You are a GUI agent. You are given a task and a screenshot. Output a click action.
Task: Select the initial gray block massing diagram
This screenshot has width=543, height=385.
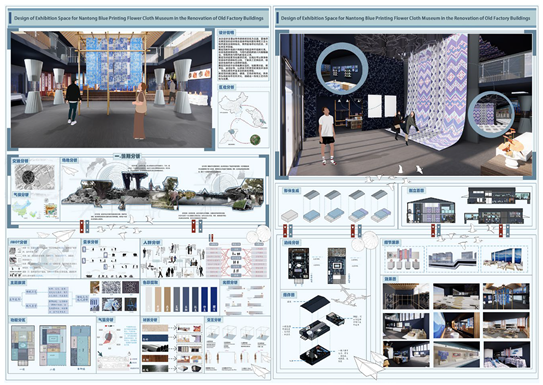(x=289, y=216)
